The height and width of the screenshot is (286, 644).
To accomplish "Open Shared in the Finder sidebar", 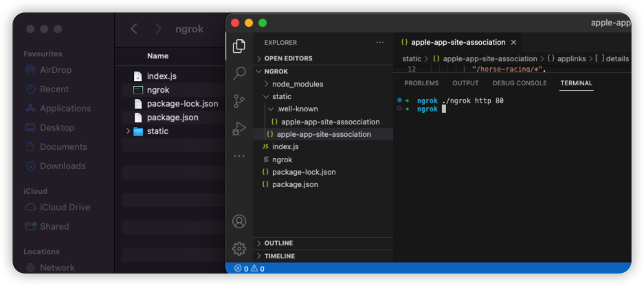I will coord(47,226).
